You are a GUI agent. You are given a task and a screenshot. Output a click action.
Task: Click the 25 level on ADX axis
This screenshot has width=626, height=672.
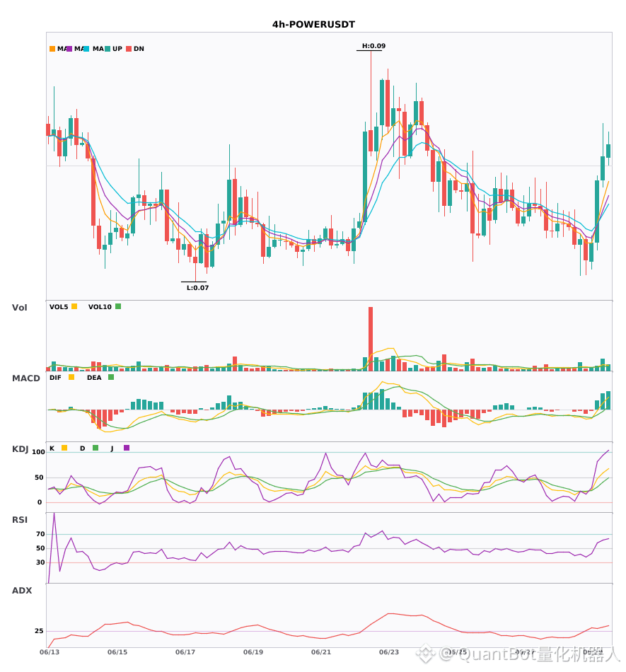(x=39, y=631)
